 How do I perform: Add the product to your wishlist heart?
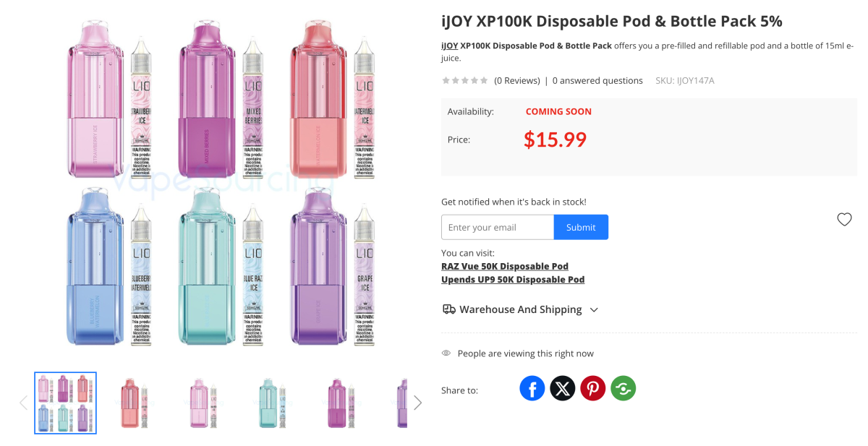tap(844, 219)
